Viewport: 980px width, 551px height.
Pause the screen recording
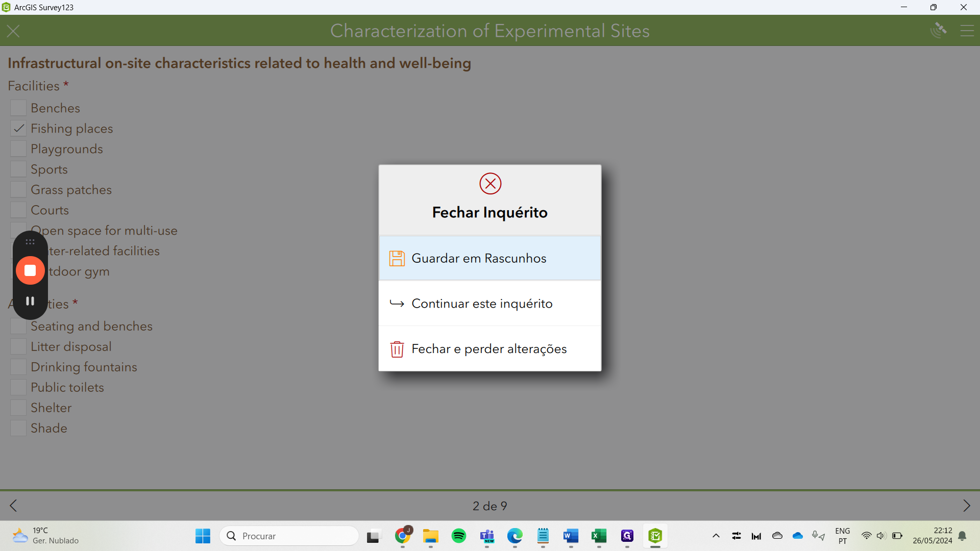pos(30,301)
